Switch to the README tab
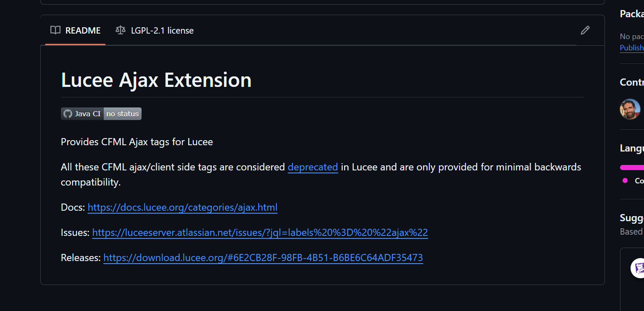This screenshot has height=311, width=644. (x=76, y=30)
